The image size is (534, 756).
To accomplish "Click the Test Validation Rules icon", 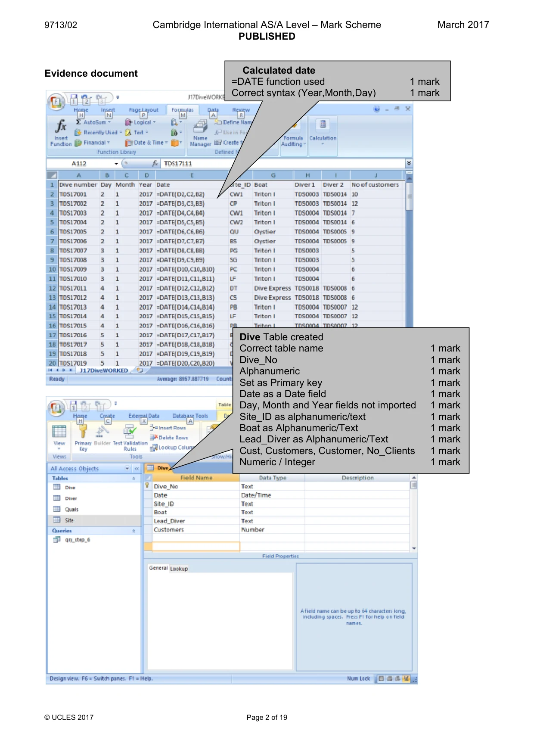I will tap(130, 431).
